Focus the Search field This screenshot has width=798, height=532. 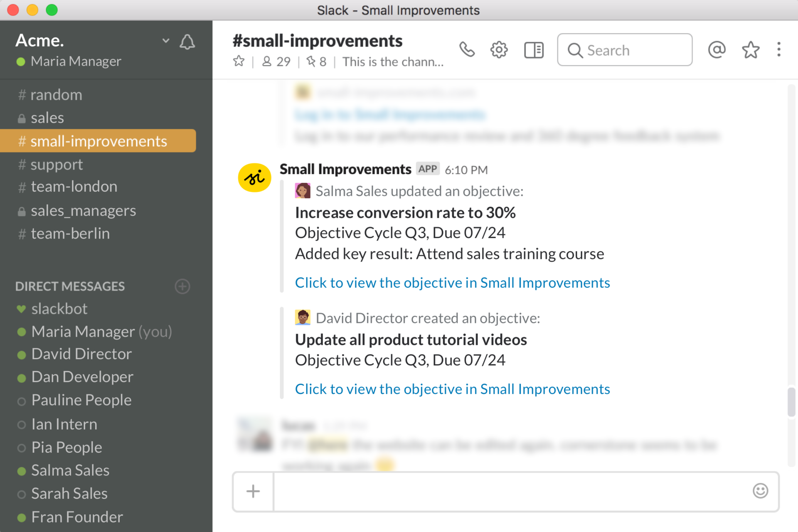625,50
